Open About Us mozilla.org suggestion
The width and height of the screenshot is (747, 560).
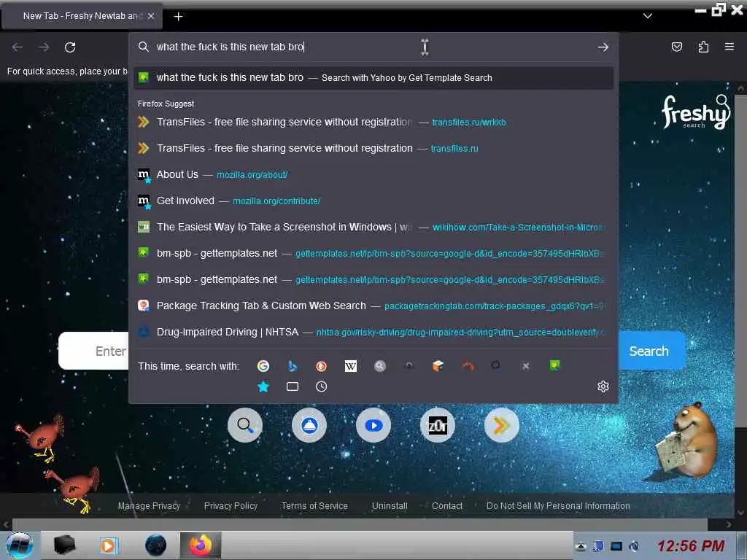pos(373,174)
